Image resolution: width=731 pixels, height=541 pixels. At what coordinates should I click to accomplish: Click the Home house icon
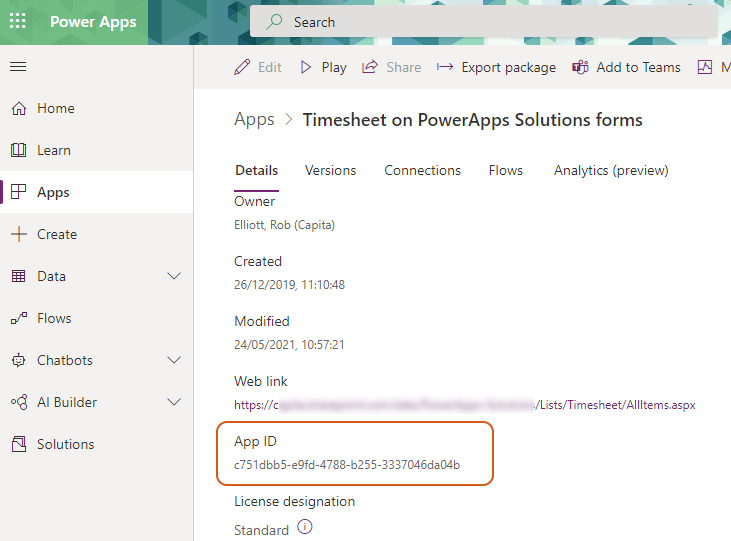pos(19,108)
